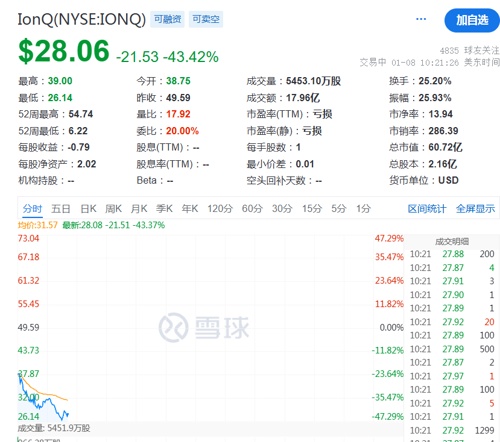Screen dimensions: 500x442
Task: Switch to the 日K chart tab
Action: [88, 209]
